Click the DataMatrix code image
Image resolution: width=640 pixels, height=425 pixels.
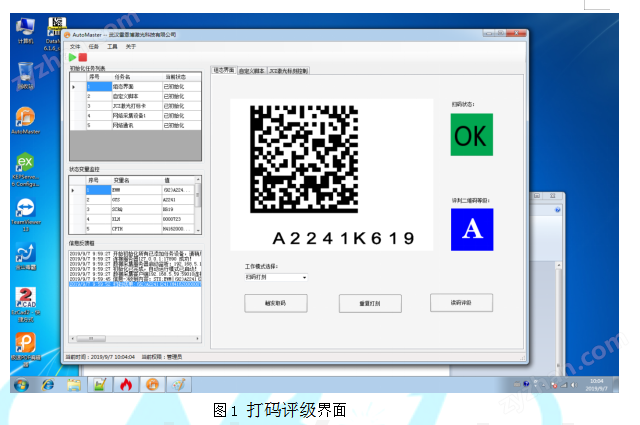(x=304, y=159)
